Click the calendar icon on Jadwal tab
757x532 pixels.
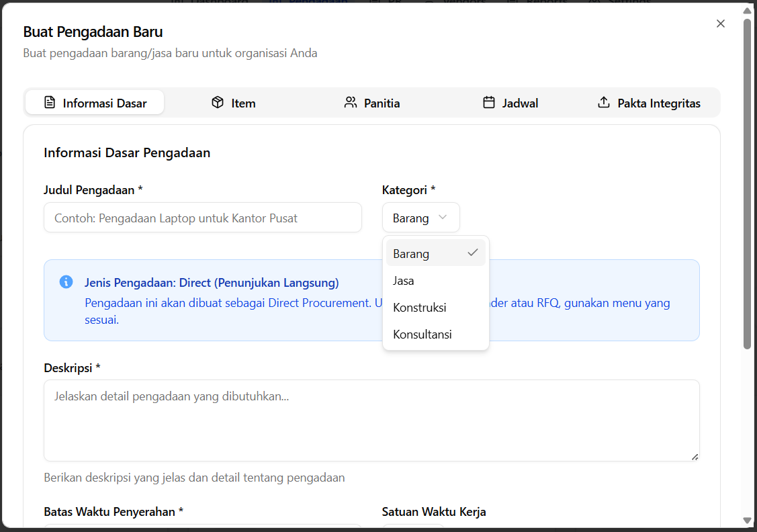(x=489, y=103)
